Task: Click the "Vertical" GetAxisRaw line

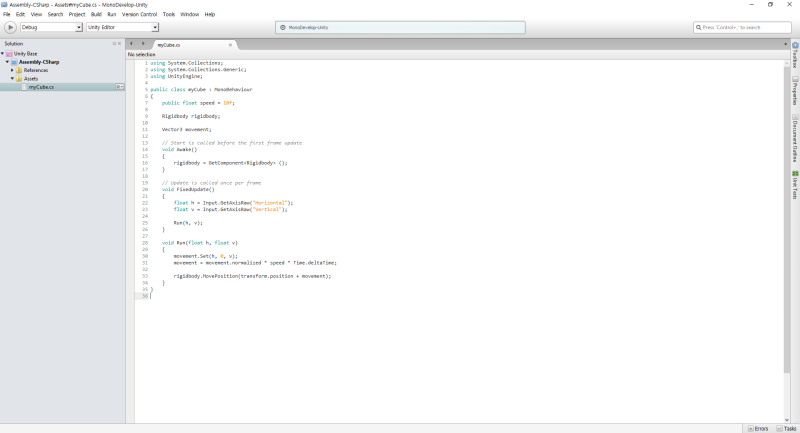Action: pyautogui.click(x=231, y=210)
